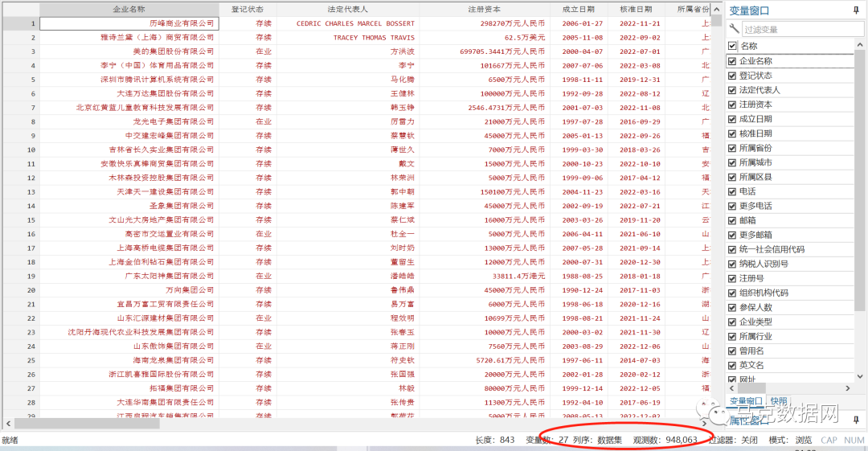Select the 纳税人识别号 variable name
Image resolution: width=868 pixels, height=451 pixels.
coord(764,264)
